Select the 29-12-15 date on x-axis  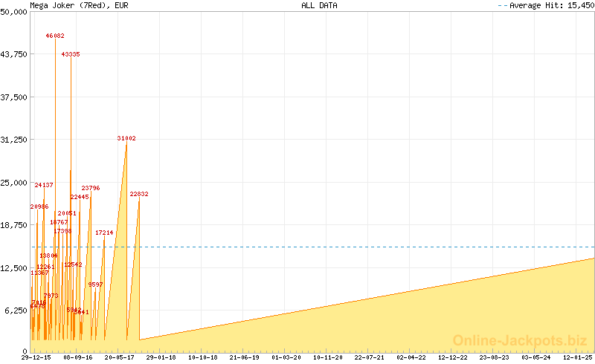(36, 357)
